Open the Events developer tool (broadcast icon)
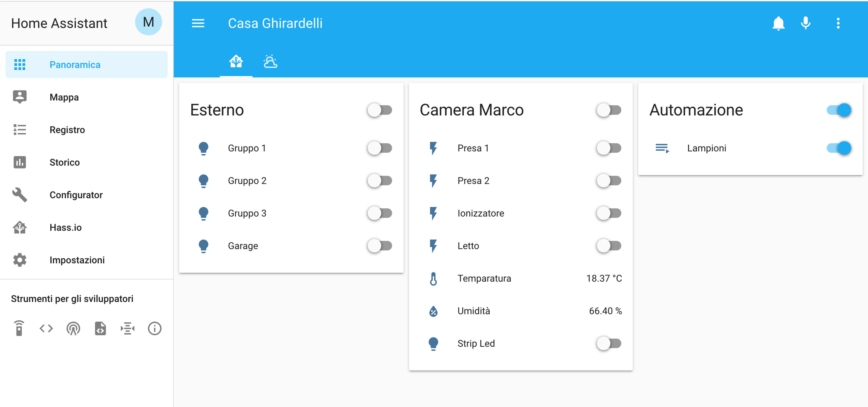 pyautogui.click(x=73, y=328)
